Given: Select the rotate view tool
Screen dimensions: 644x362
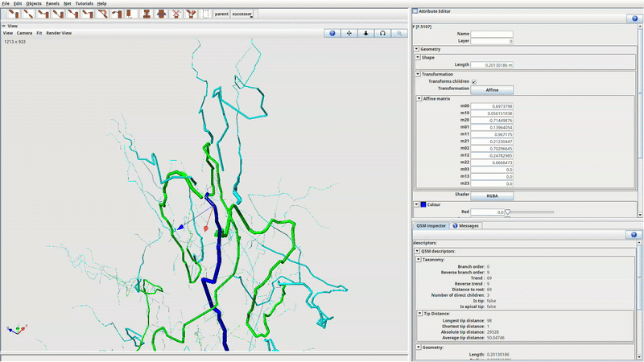Looking at the screenshot, I should [x=382, y=33].
